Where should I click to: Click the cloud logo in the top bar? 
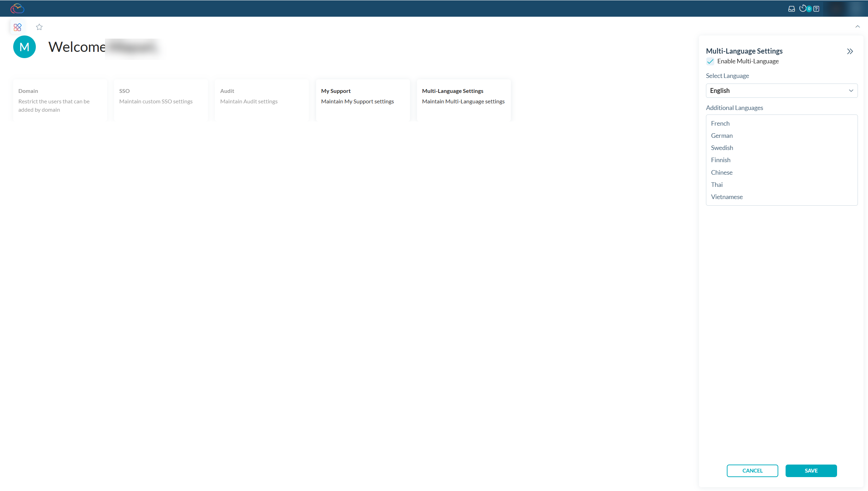coord(17,8)
